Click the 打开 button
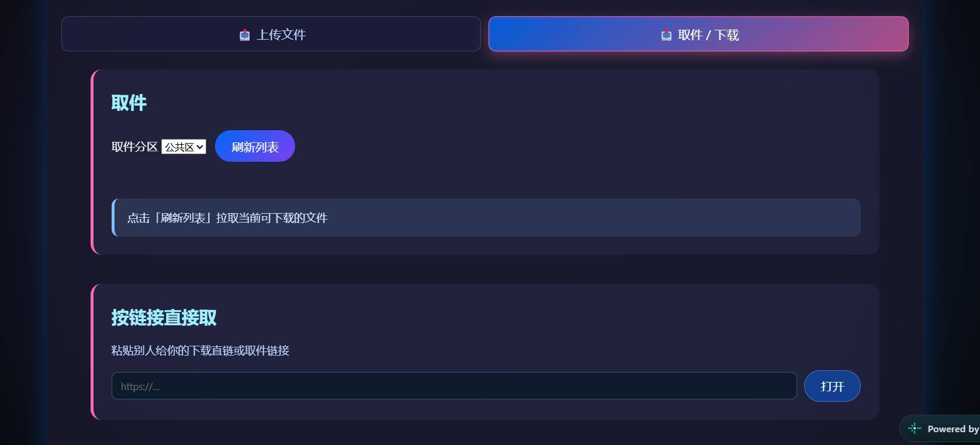Image resolution: width=980 pixels, height=445 pixels. 832,386
